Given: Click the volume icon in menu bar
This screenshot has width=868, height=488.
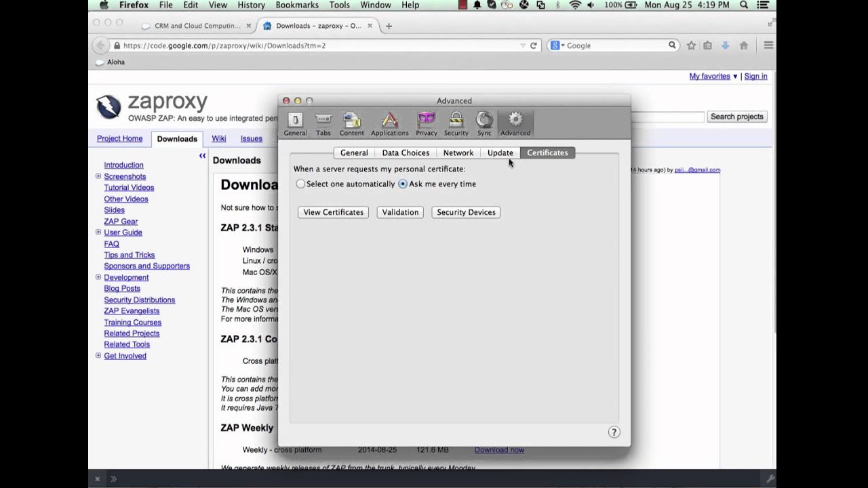Looking at the screenshot, I should pos(591,5).
